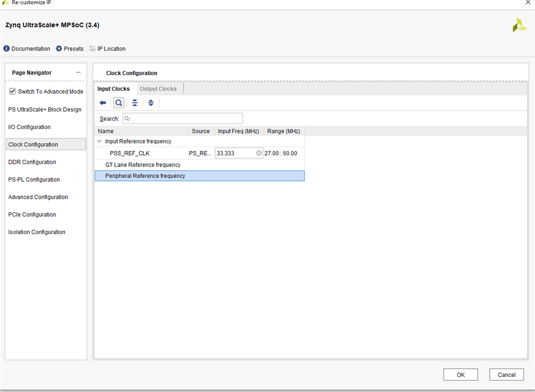Minimize the Page Navigator panel
Screen dimensions: 535x392
pos(78,72)
